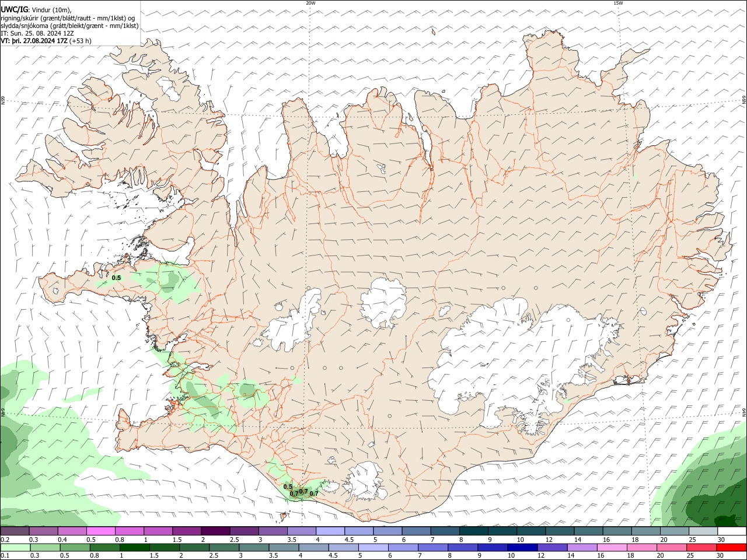Select upper scale swatch between 3 and 3.5

click(x=273, y=531)
